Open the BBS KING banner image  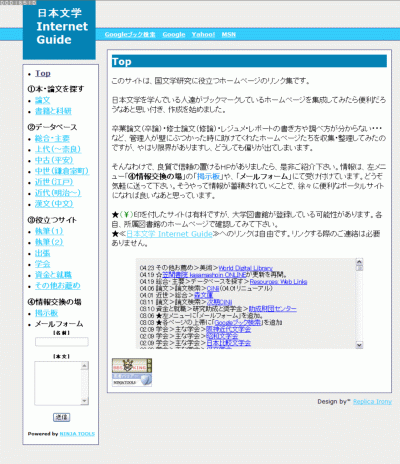tap(132, 366)
